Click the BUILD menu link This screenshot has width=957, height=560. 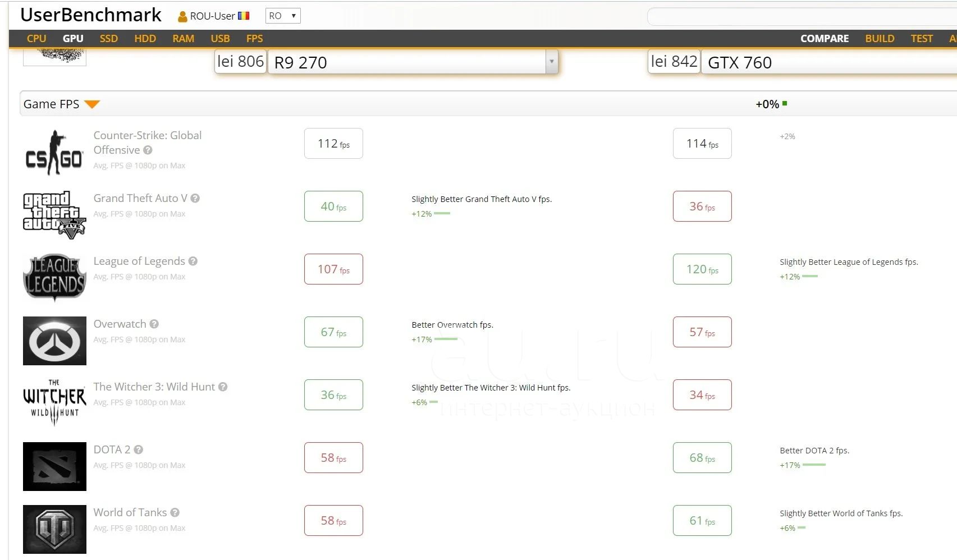pos(880,38)
